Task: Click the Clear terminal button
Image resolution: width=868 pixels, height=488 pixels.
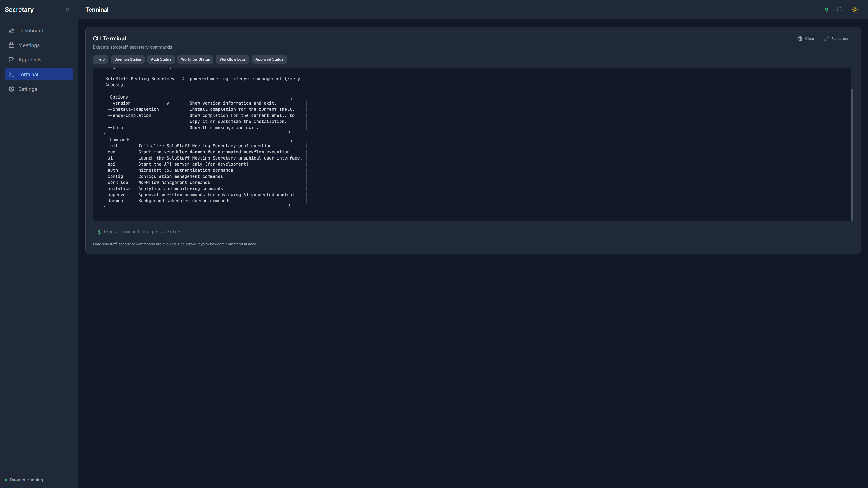Action: [x=806, y=38]
